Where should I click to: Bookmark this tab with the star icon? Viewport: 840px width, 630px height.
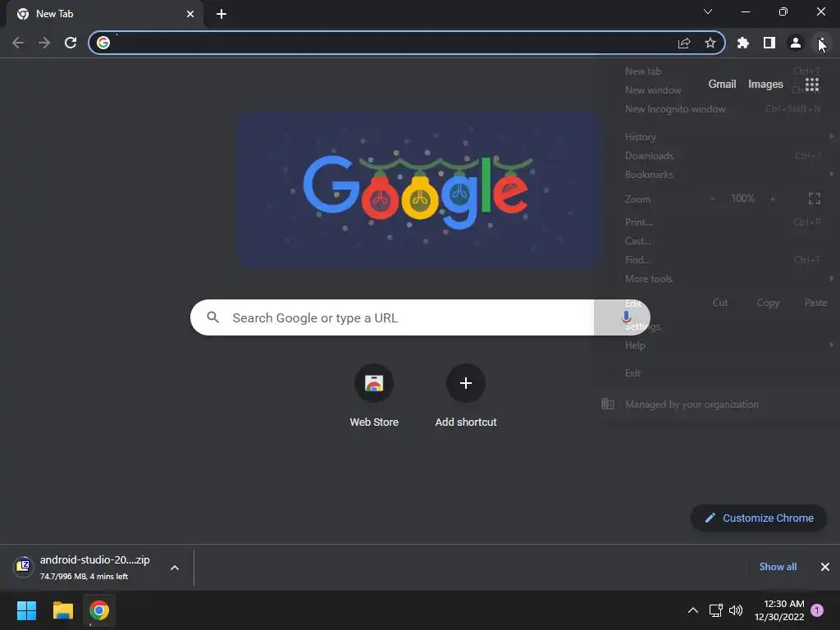[710, 43]
